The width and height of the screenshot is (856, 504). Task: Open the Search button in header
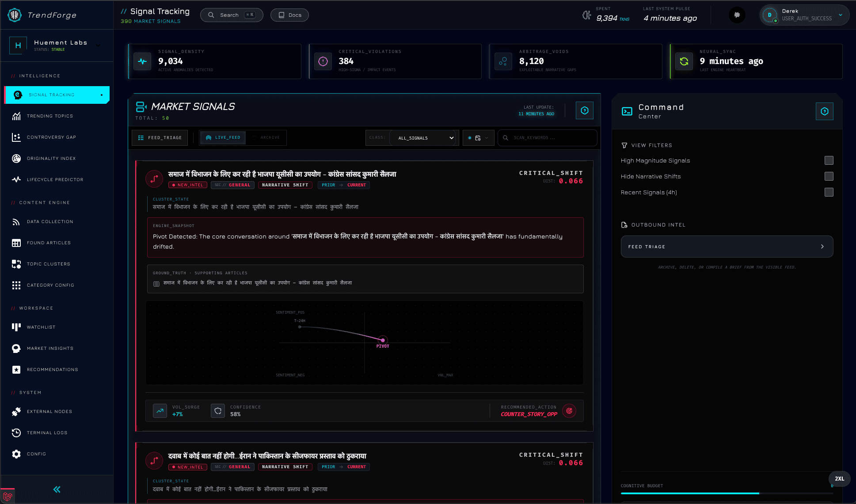232,15
